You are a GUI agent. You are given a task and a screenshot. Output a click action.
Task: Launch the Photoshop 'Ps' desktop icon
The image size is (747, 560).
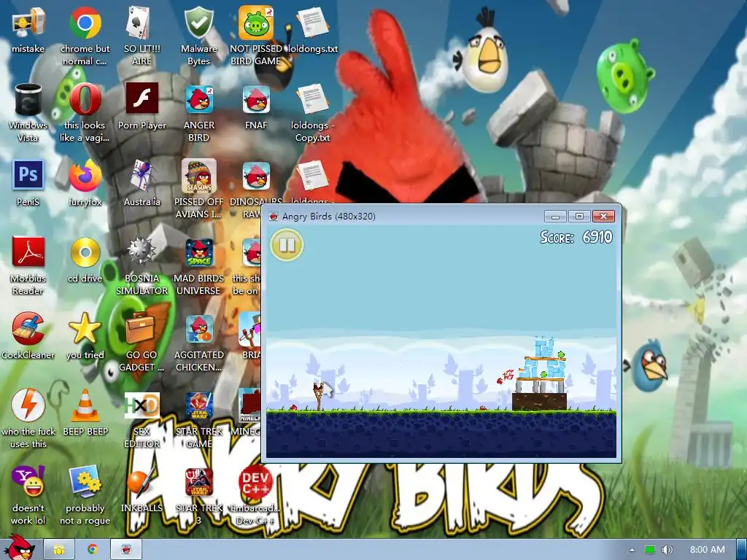(28, 175)
